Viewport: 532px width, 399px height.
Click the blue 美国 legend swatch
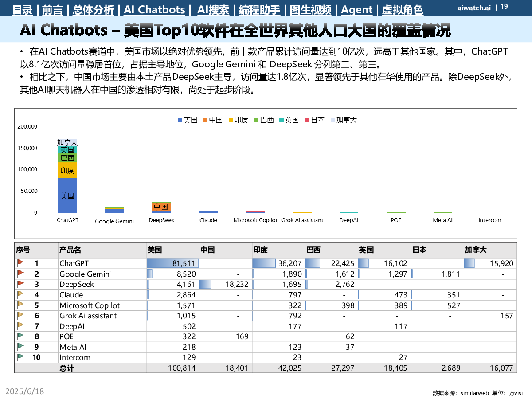pos(180,120)
